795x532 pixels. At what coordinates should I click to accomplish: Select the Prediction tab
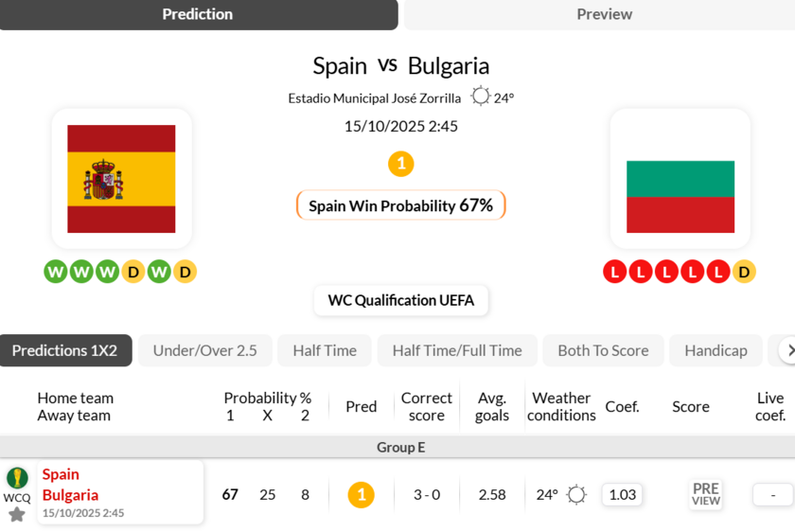(x=198, y=14)
